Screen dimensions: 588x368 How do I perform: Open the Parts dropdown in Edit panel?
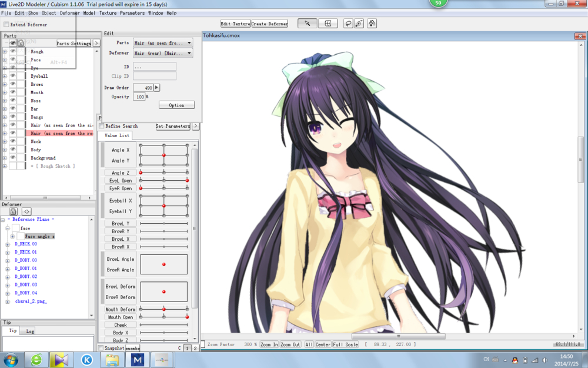163,43
